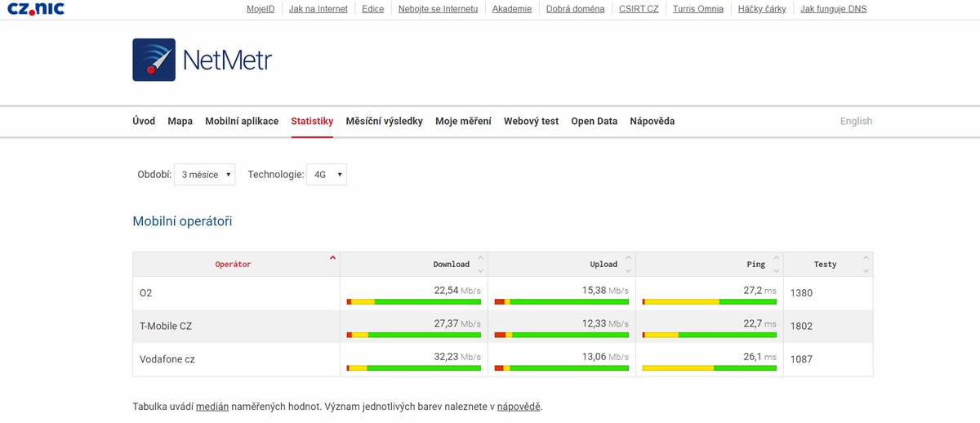Click the medián link below table

coord(212,406)
